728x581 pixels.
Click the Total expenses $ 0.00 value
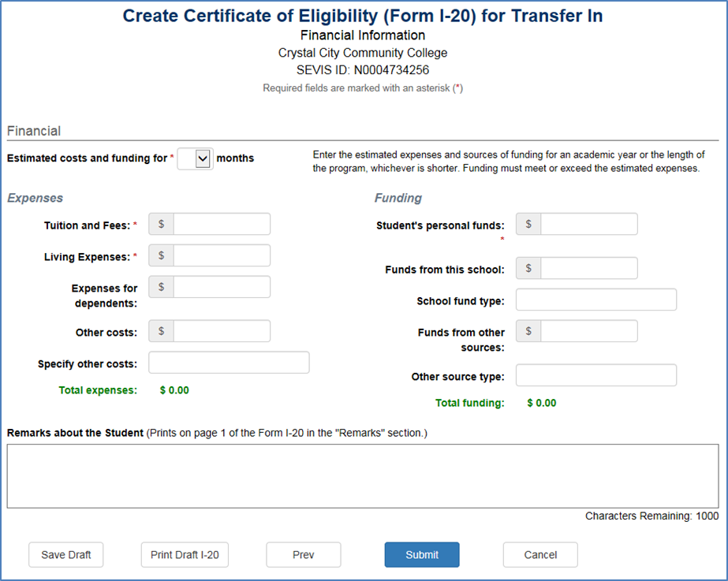click(x=174, y=390)
